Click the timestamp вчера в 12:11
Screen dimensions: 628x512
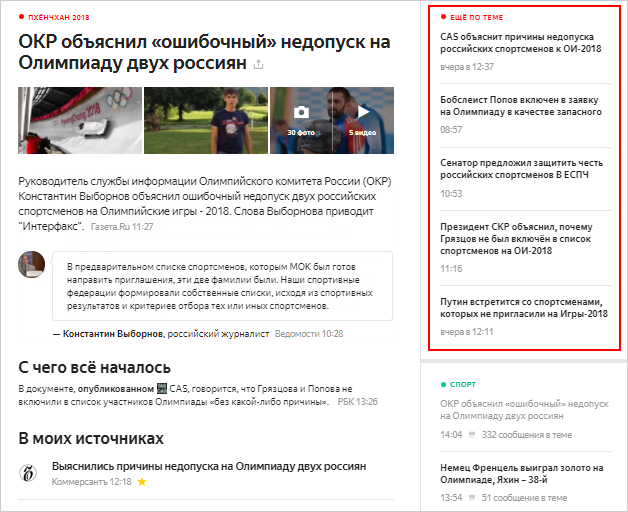(x=467, y=332)
